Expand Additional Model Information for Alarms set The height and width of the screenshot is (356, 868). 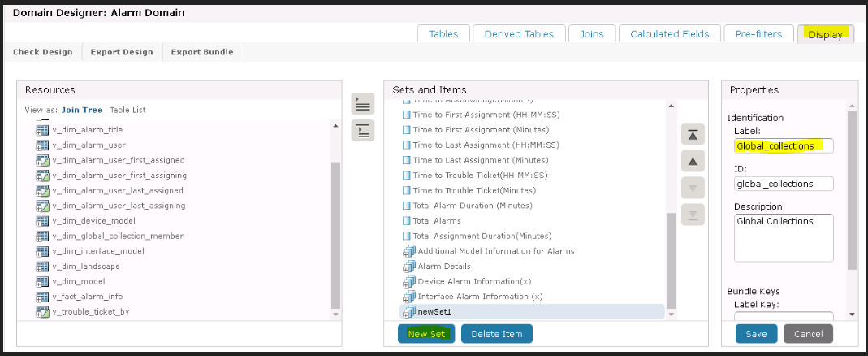click(408, 251)
